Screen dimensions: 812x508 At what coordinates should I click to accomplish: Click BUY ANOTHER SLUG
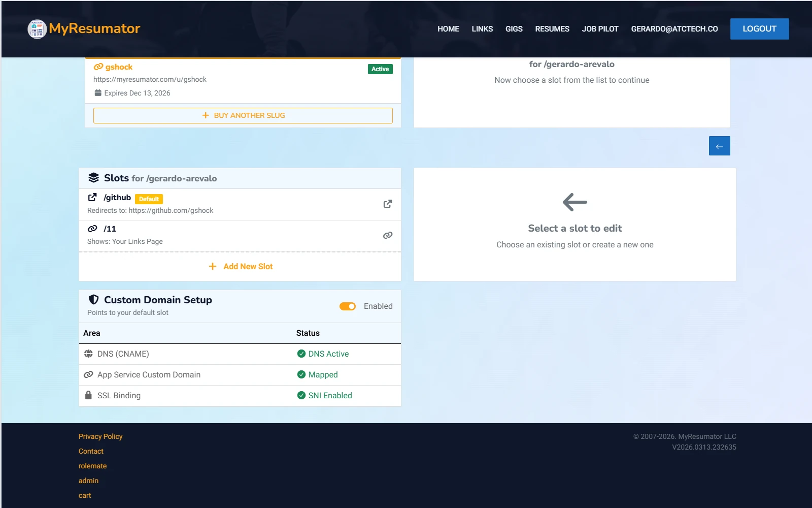tap(243, 115)
